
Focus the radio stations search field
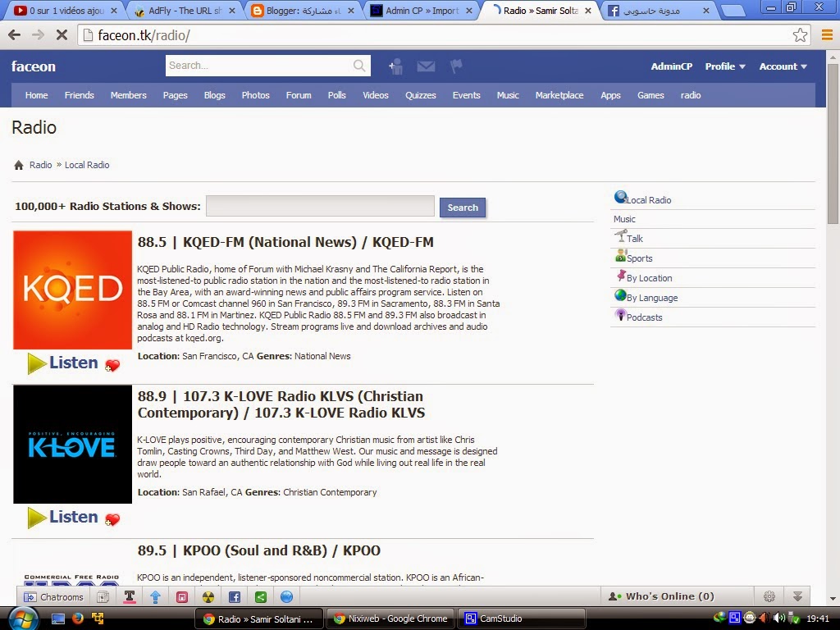click(320, 206)
